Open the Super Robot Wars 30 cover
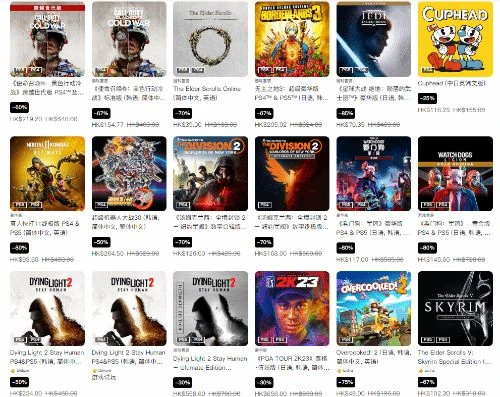The image size is (500, 397). pos(129,173)
